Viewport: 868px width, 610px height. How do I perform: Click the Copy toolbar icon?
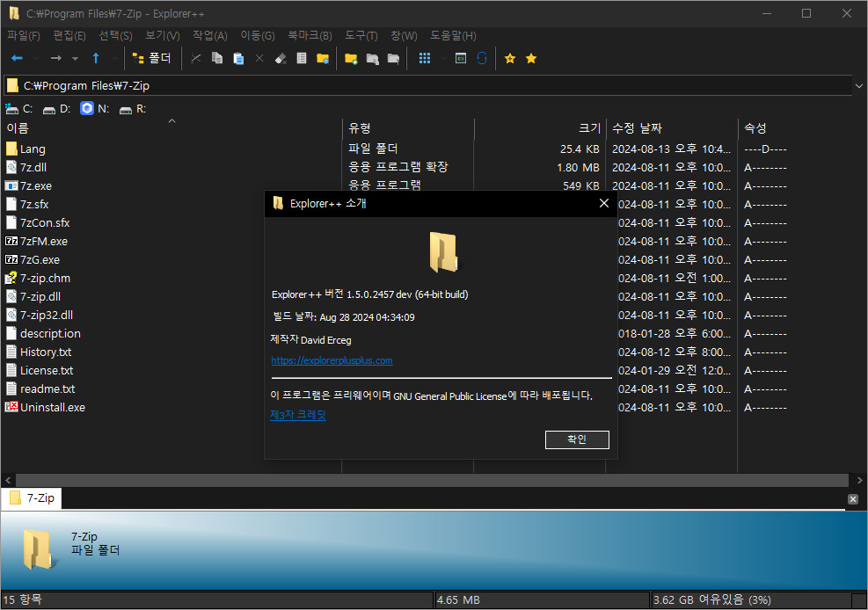pyautogui.click(x=217, y=58)
